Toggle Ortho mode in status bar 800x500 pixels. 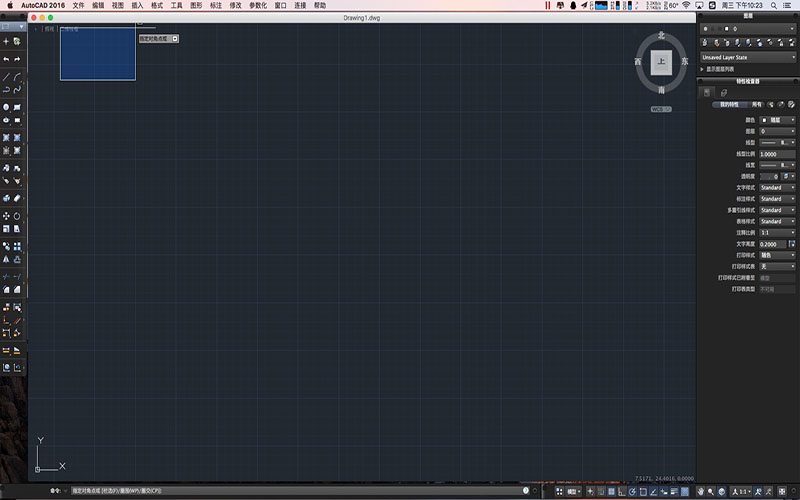point(621,491)
